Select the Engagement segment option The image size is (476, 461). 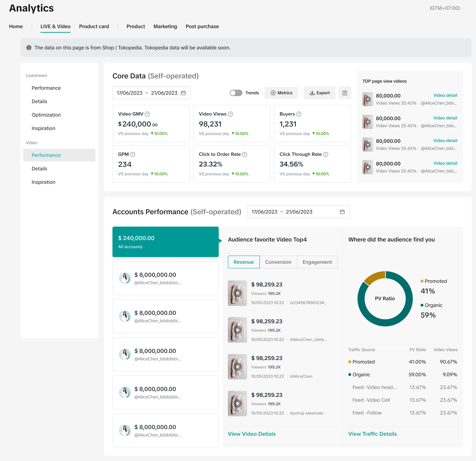[x=317, y=262]
